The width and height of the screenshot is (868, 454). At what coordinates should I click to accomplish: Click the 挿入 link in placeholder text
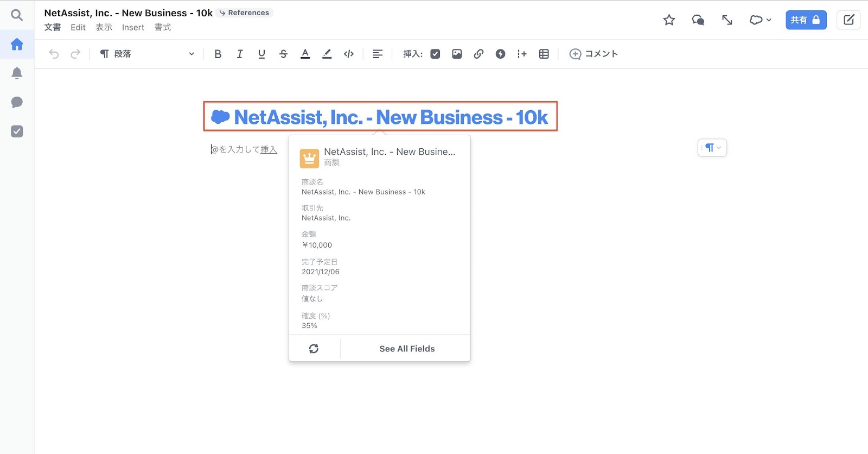click(269, 149)
